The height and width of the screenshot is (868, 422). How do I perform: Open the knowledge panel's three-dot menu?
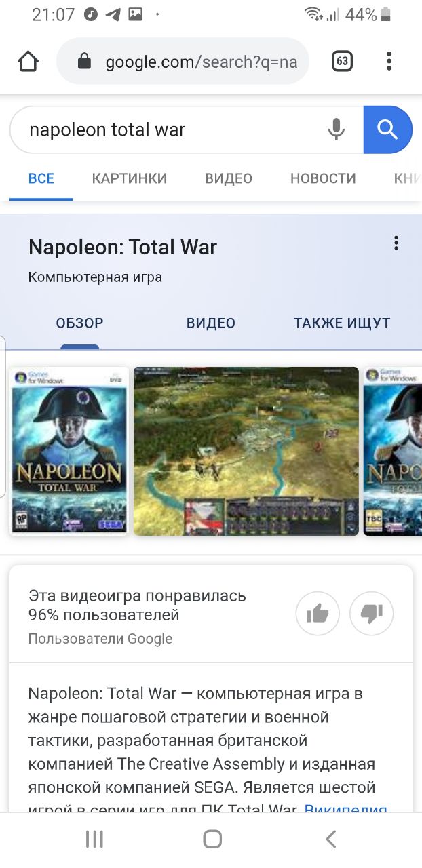point(396,243)
